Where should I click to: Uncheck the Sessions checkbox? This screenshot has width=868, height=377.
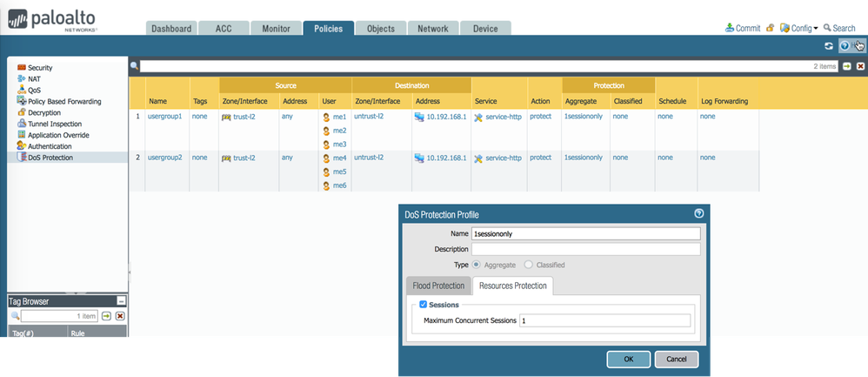(424, 304)
